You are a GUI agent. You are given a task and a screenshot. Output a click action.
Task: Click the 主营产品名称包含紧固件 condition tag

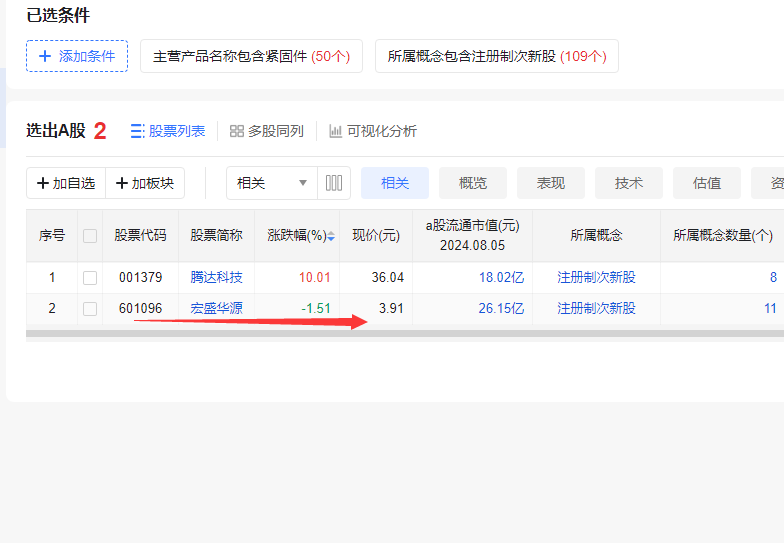click(252, 56)
